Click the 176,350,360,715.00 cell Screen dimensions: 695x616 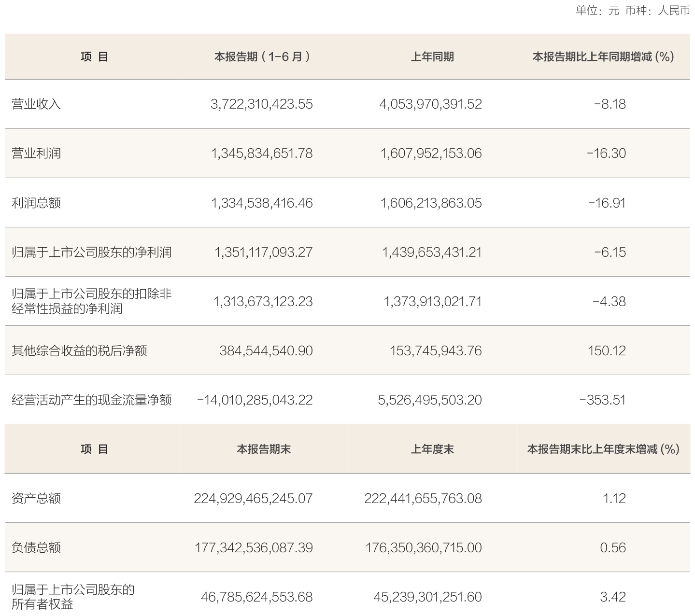(x=423, y=547)
